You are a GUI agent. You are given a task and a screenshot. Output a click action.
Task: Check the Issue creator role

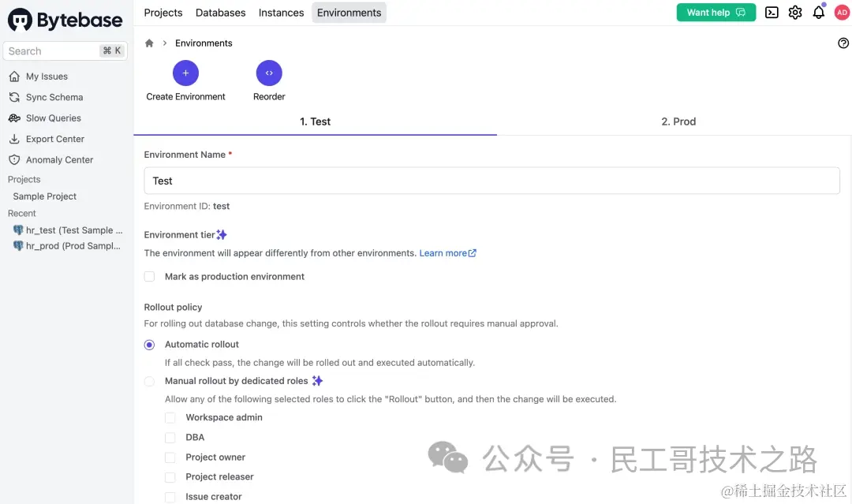click(x=170, y=497)
